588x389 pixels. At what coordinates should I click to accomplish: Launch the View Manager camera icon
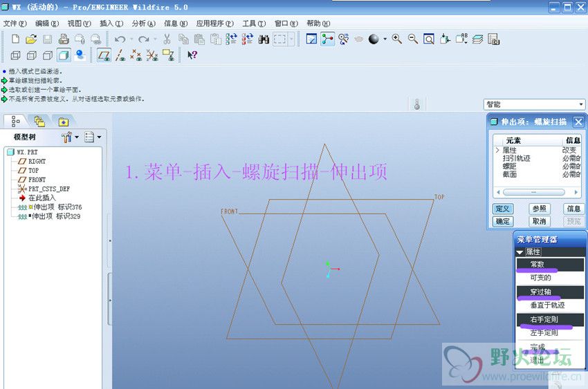tap(493, 39)
